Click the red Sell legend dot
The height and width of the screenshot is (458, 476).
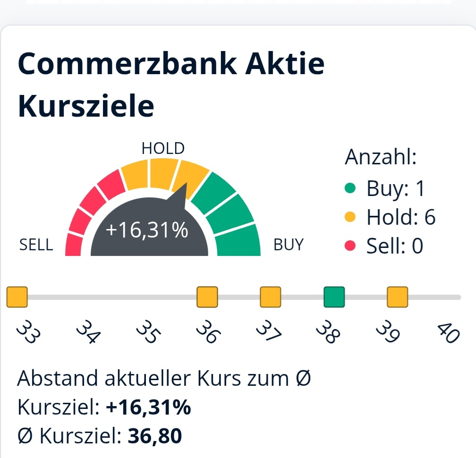(350, 246)
